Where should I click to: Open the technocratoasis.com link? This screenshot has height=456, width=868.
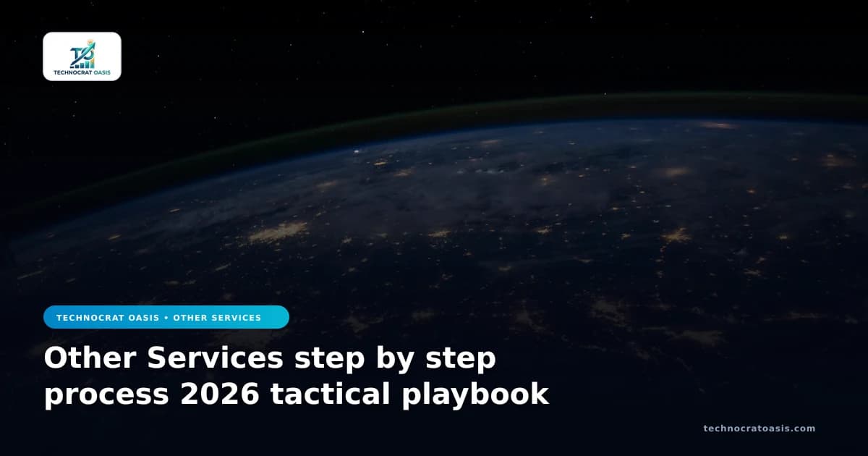coord(759,428)
